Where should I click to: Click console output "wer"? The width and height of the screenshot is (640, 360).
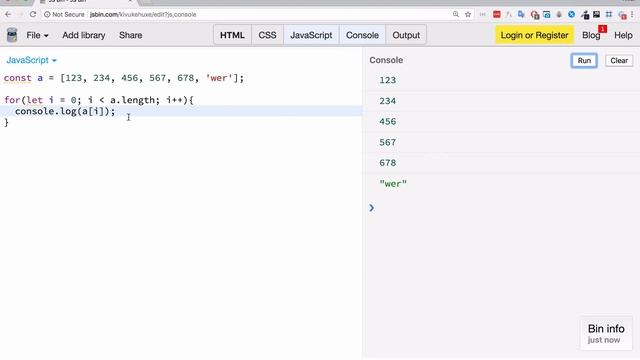click(393, 184)
